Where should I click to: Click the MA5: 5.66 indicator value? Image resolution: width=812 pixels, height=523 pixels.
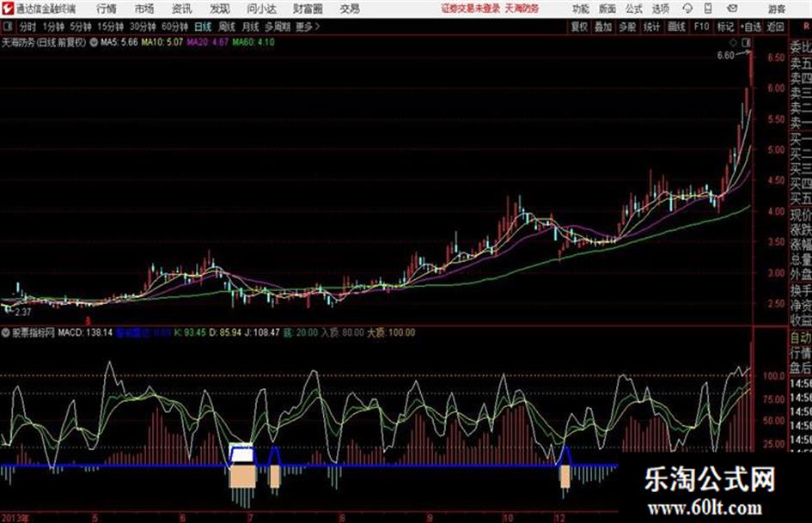(x=119, y=42)
